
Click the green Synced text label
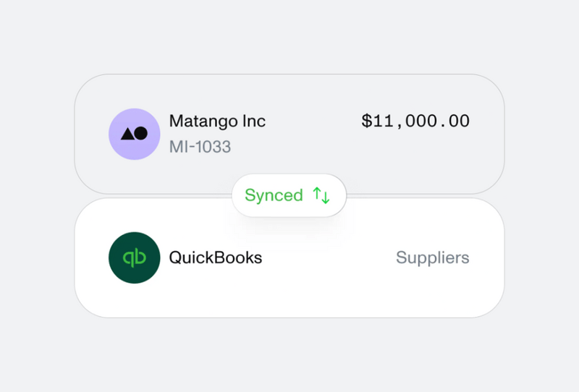274,195
